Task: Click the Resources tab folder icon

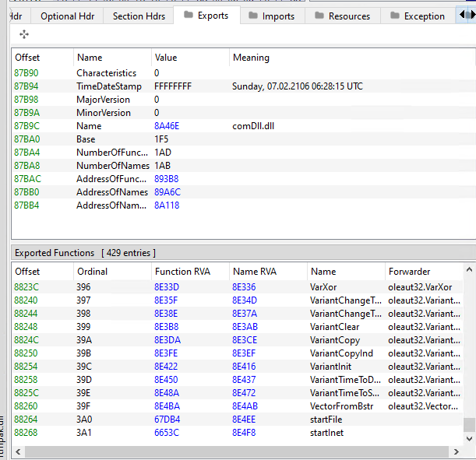Action: coord(319,15)
